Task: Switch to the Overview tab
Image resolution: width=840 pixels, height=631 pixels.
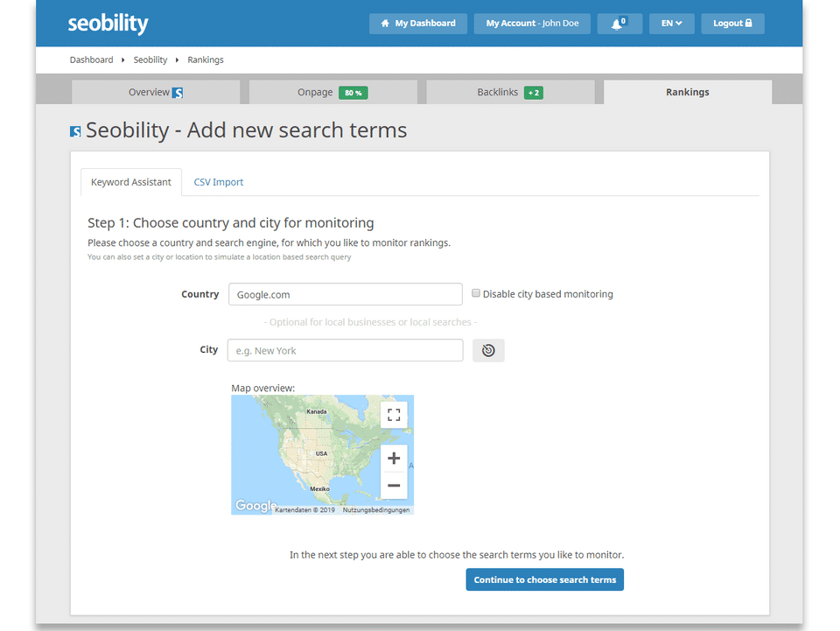Action: pyautogui.click(x=156, y=92)
